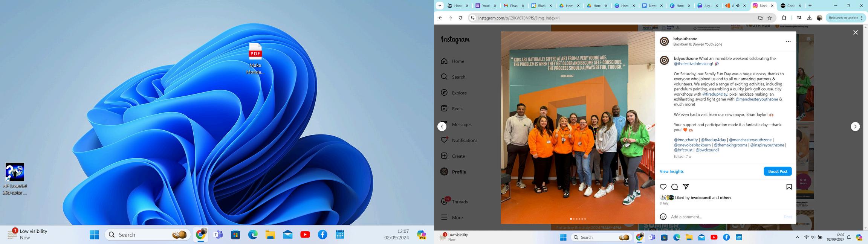The image size is (868, 244).
Task: Select HP LaserJet 200 color desktop shortcut
Action: pyautogui.click(x=15, y=179)
